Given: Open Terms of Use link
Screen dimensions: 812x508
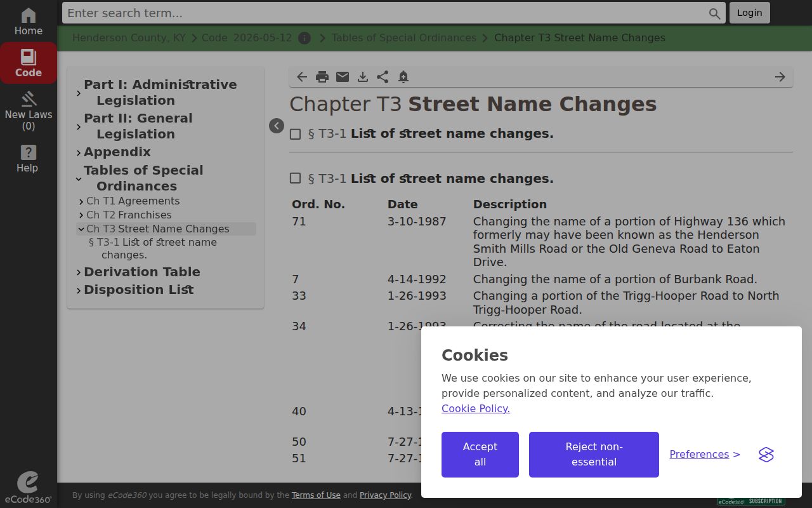Looking at the screenshot, I should 316,495.
